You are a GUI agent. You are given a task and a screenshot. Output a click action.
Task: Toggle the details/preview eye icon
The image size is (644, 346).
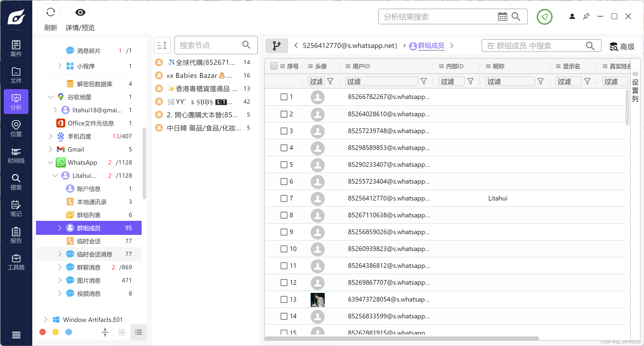80,12
